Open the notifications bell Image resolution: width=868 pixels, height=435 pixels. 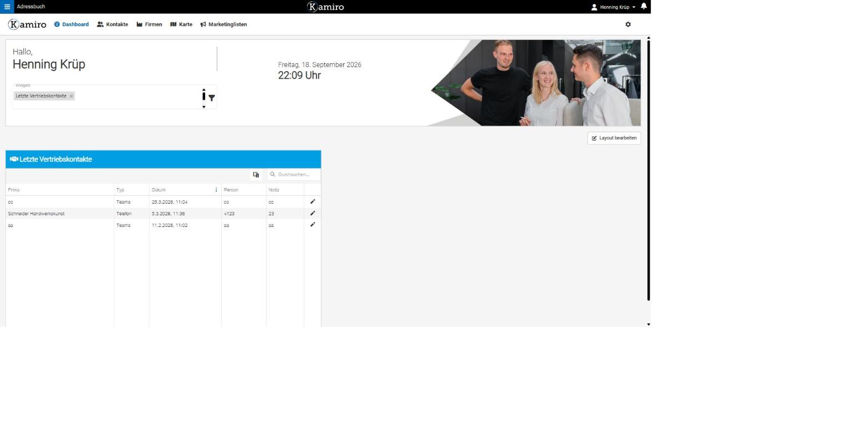point(644,6)
